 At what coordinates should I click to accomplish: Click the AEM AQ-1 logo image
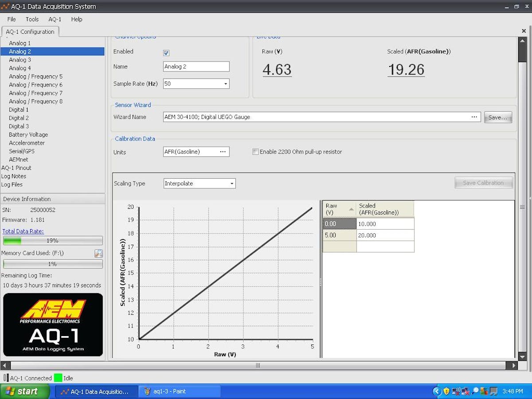tap(53, 325)
